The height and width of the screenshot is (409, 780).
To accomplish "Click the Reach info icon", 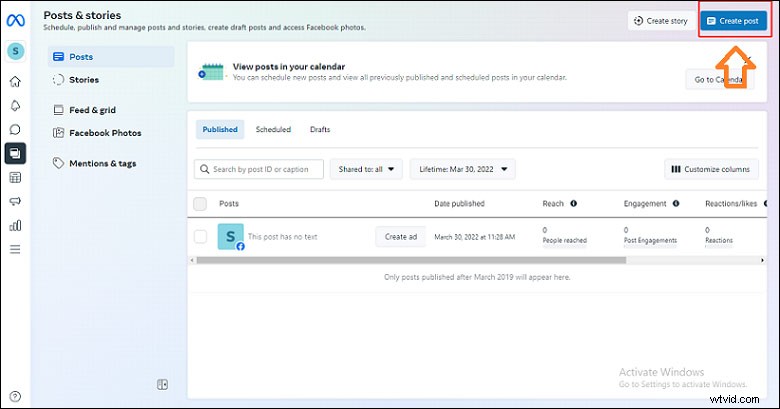I will coord(574,203).
